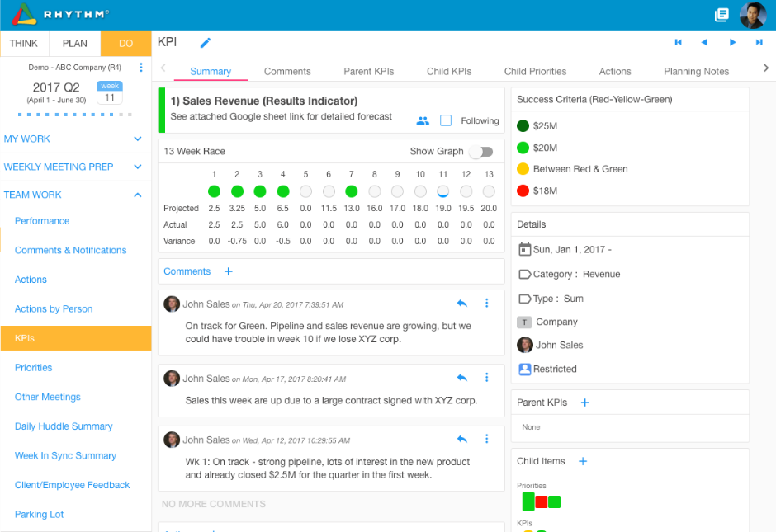Viewport: 776px width, 532px height.
Task: Click the yellow Between Red & Green swatch
Action: tap(523, 169)
